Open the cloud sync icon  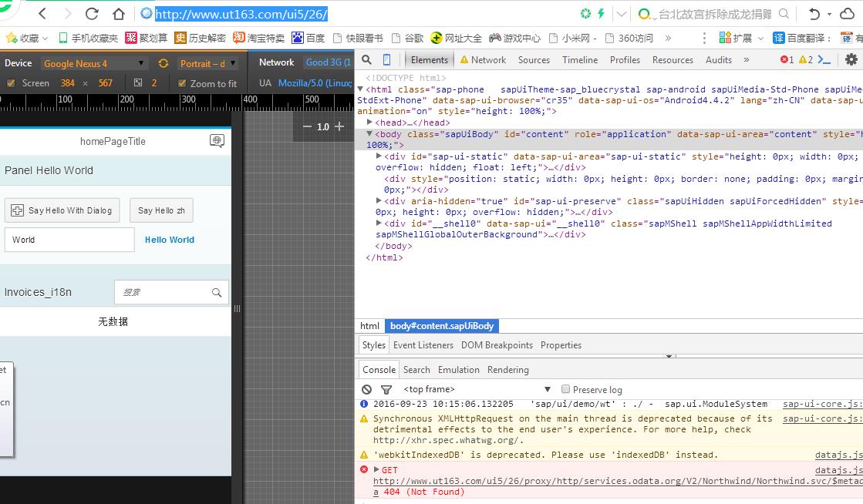pyautogui.click(x=847, y=14)
